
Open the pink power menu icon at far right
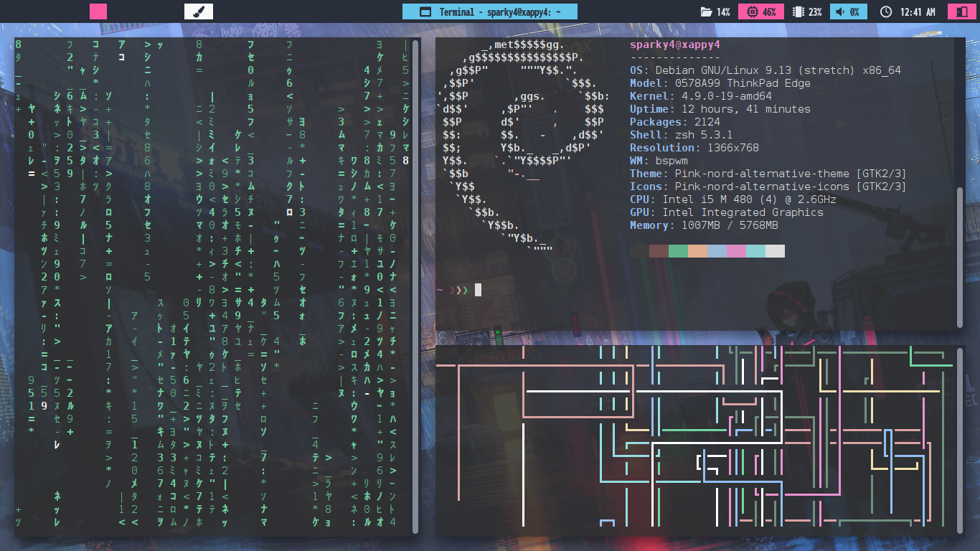click(x=959, y=12)
